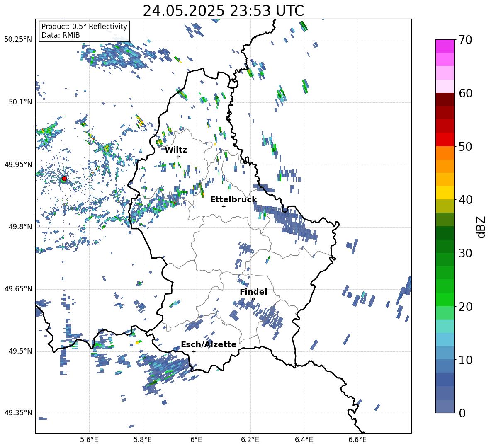The height and width of the screenshot is (448, 491).
Task: Click the 6.4°E longitude label
Action: point(304,440)
